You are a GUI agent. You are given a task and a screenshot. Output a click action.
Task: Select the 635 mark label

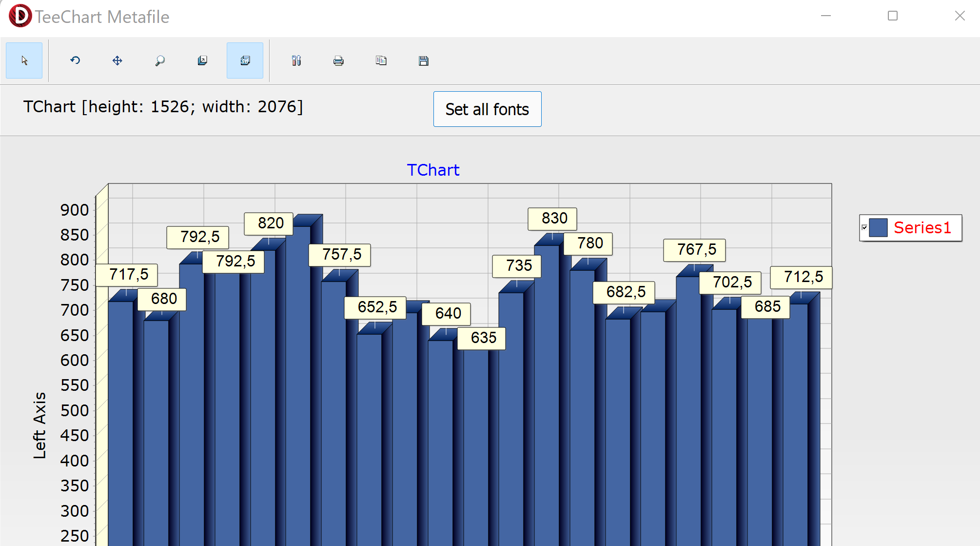pyautogui.click(x=482, y=338)
